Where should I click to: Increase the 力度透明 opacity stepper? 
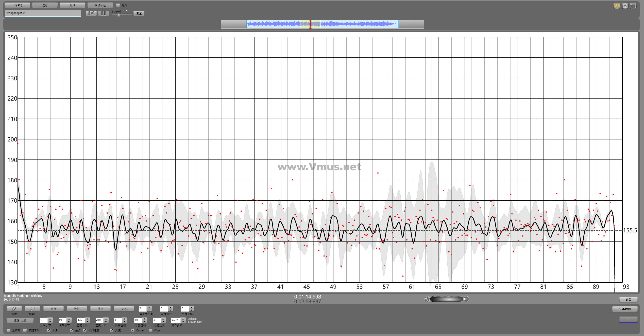pos(145,319)
